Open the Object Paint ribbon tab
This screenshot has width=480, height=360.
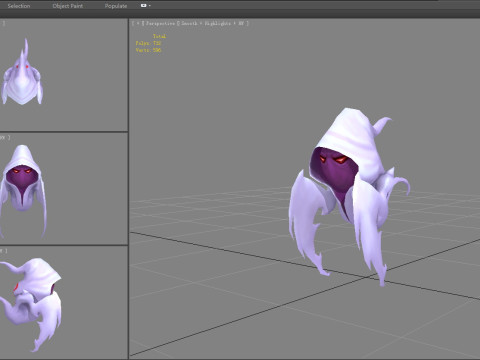(x=68, y=6)
